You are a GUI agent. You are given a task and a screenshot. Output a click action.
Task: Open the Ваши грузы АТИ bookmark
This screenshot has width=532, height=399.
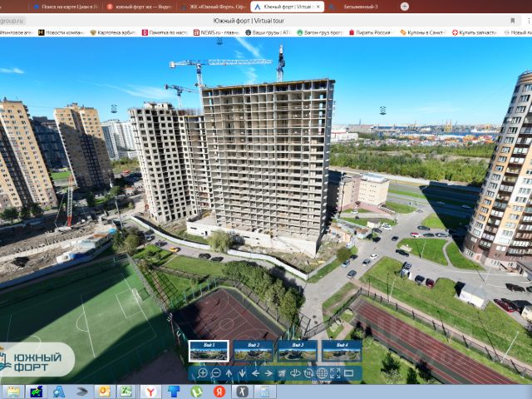pos(268,32)
